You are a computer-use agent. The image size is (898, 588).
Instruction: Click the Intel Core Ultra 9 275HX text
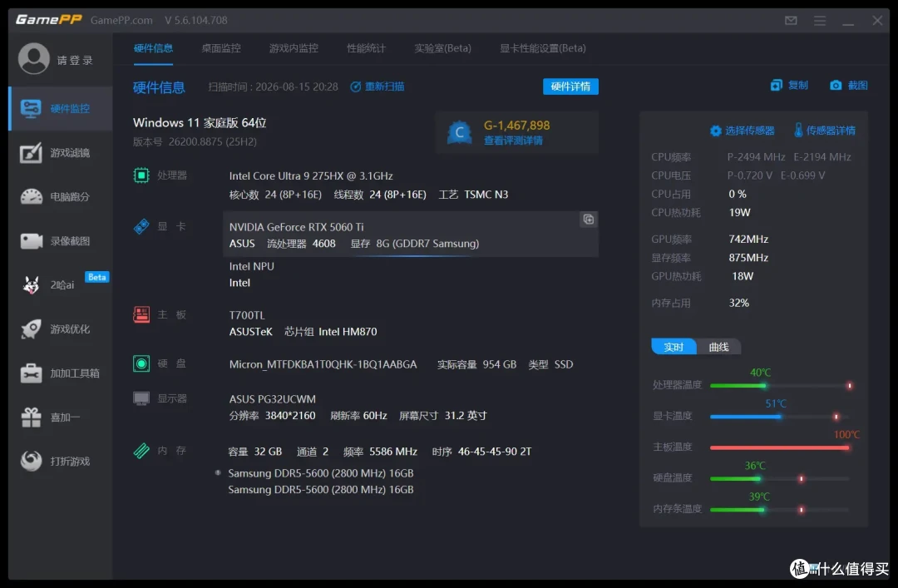coord(311,176)
